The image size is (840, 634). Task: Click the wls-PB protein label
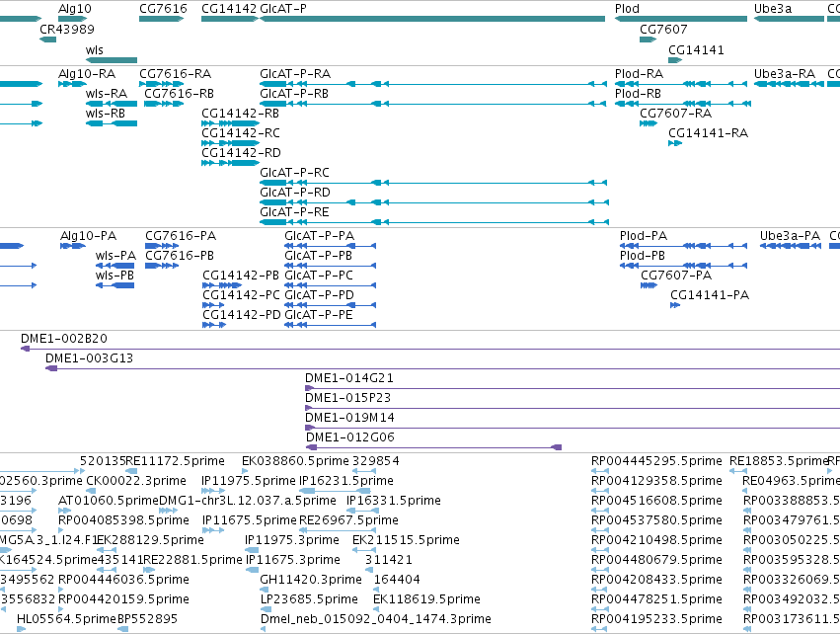pos(115,276)
